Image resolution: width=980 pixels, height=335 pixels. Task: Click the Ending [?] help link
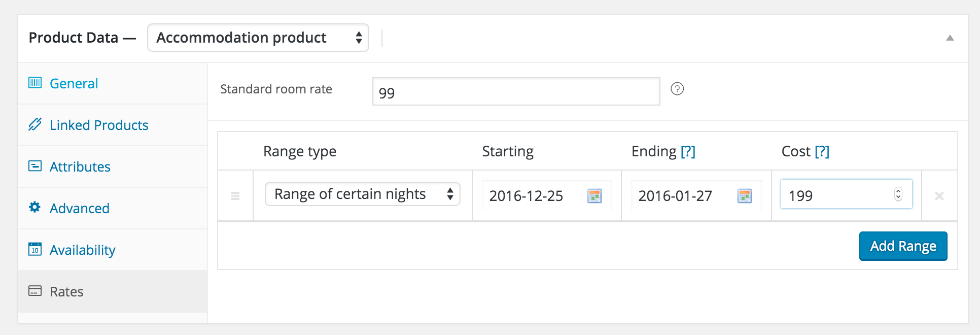[688, 152]
